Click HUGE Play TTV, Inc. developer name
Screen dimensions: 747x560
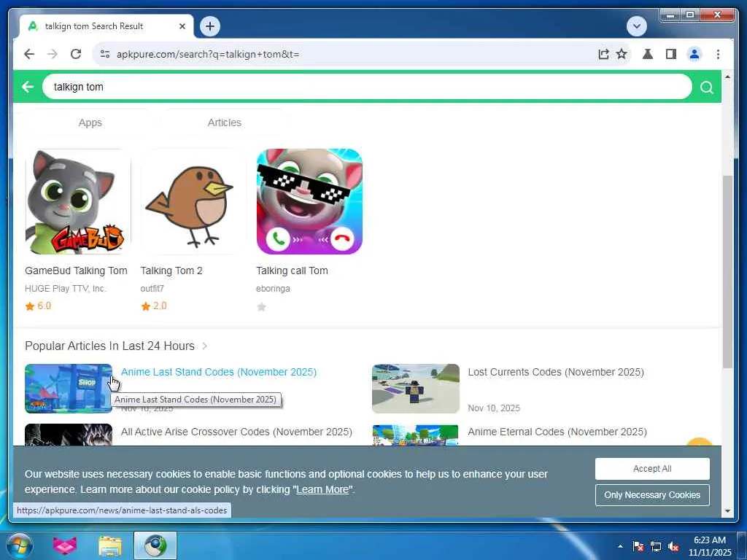coord(65,289)
